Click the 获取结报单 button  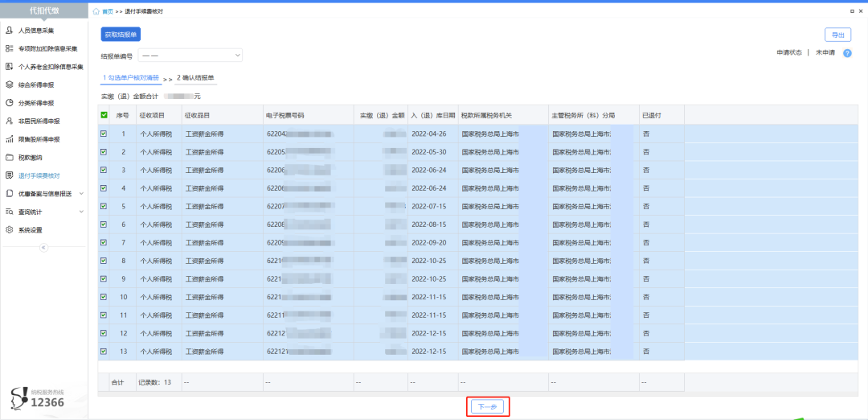click(x=121, y=35)
